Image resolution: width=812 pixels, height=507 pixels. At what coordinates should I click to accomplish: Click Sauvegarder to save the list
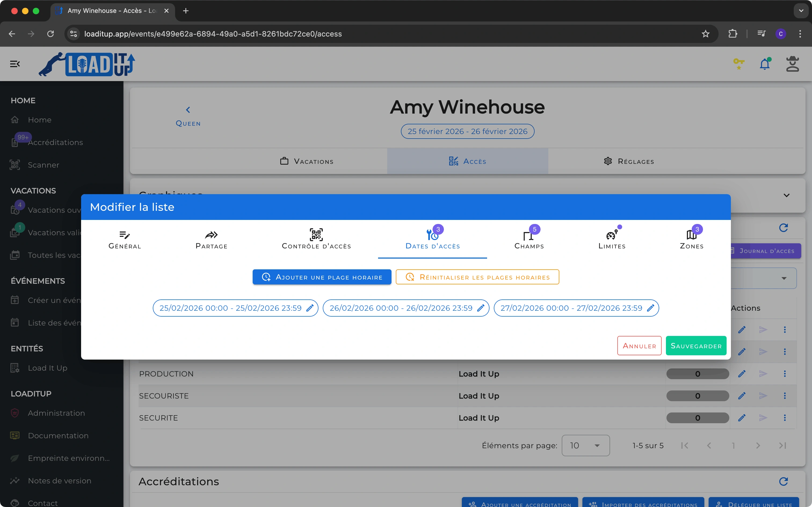pos(696,346)
